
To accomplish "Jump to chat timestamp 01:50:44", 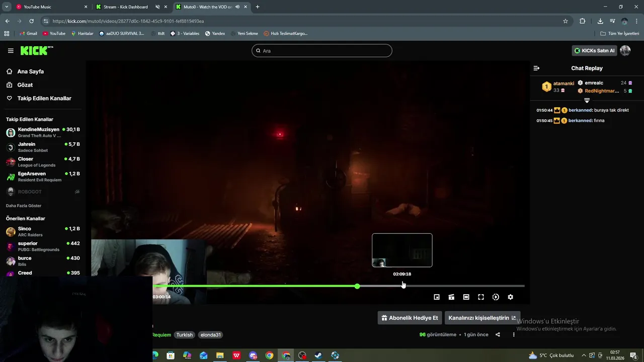I will [x=544, y=110].
